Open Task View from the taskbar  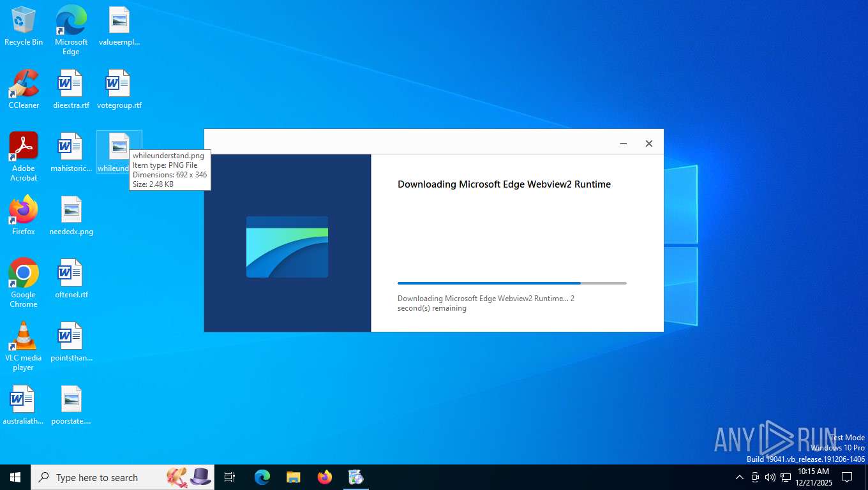[230, 477]
